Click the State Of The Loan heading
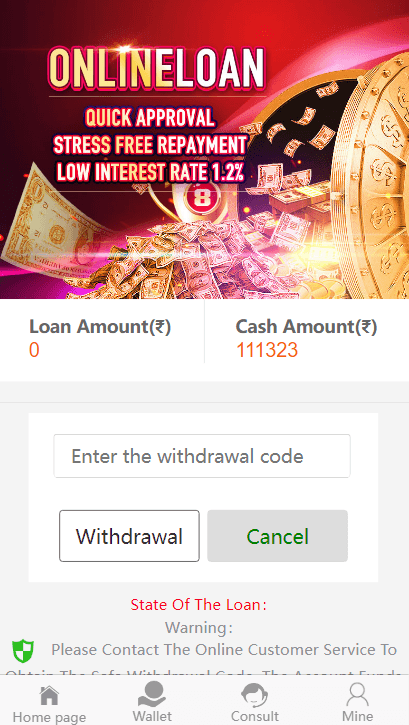This screenshot has width=409, height=725. (199, 604)
